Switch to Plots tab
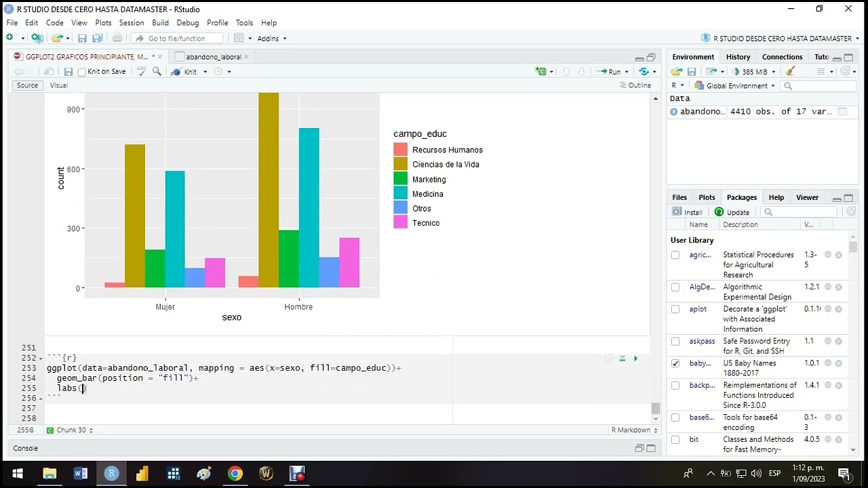Screen dimensions: 868x488 coord(707,197)
